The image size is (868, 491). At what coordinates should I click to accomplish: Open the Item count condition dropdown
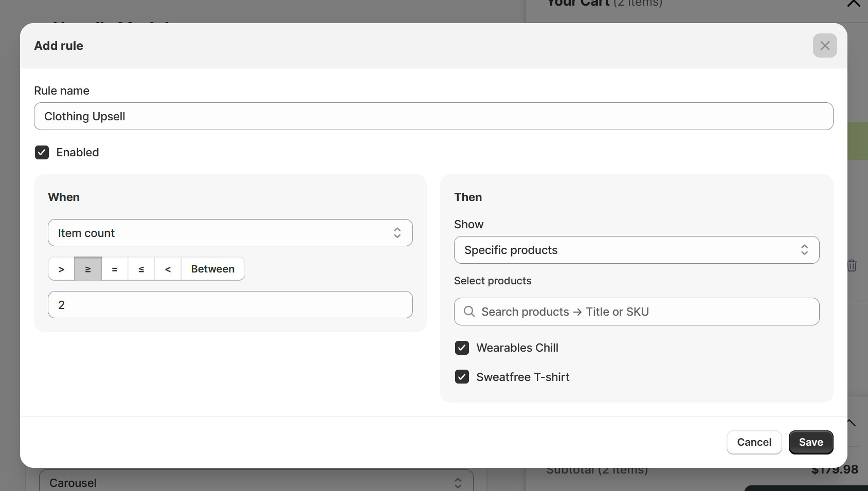click(x=230, y=232)
